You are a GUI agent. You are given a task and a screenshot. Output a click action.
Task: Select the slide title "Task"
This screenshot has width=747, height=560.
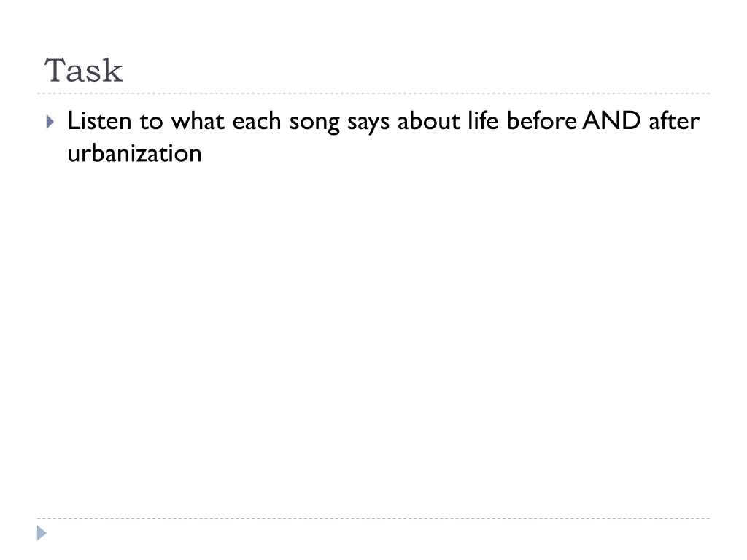pos(83,71)
